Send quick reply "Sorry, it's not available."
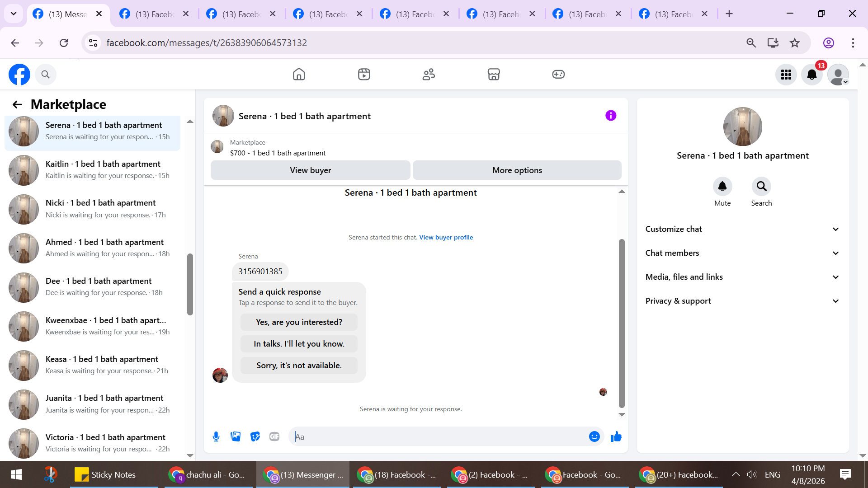 point(299,366)
